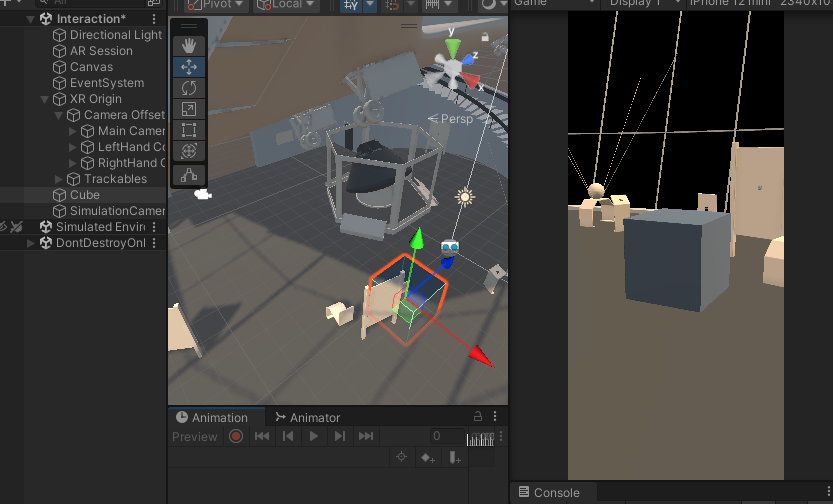
Task: Open the custom editor tools button
Action: click(x=189, y=175)
